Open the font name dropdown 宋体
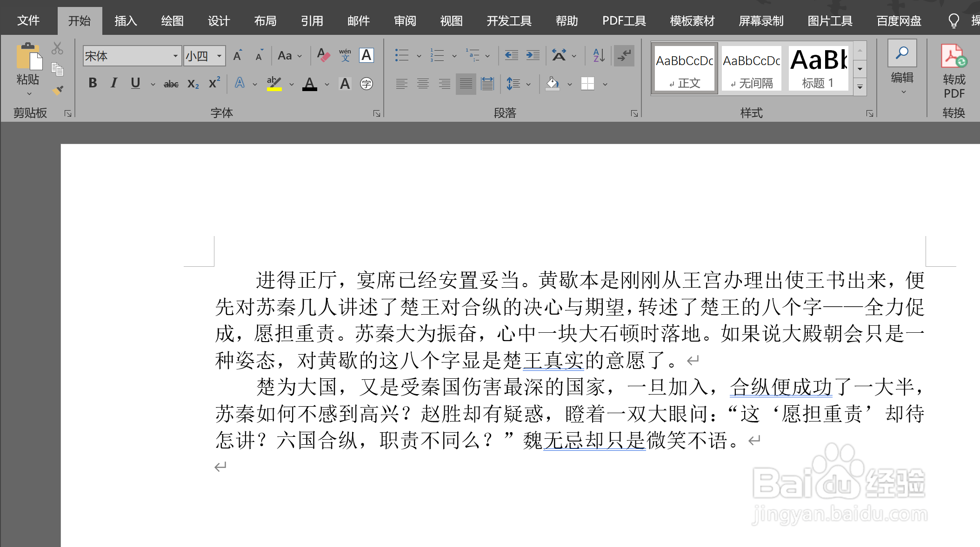 175,56
